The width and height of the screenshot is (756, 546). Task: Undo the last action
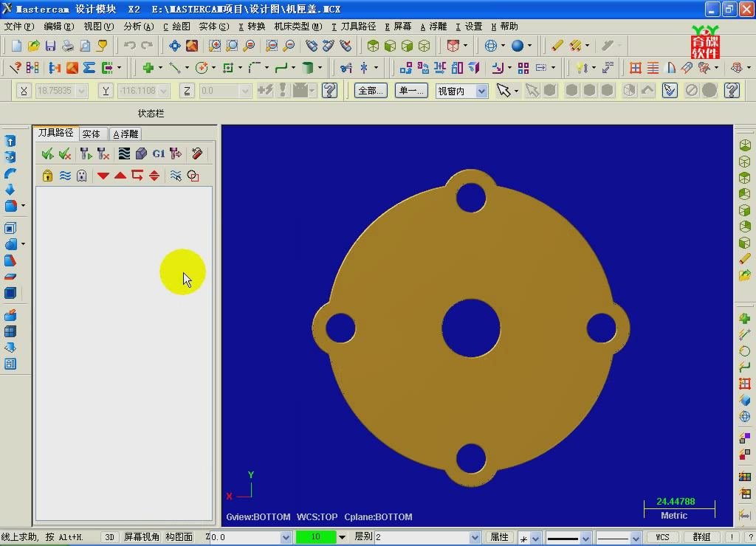(129, 46)
